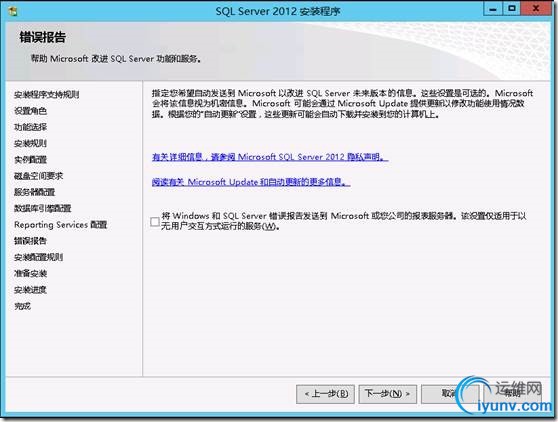Viewport: 558px width, 422px height.
Task: Enable sending Windows and SQL Server error reports
Action: click(x=155, y=222)
